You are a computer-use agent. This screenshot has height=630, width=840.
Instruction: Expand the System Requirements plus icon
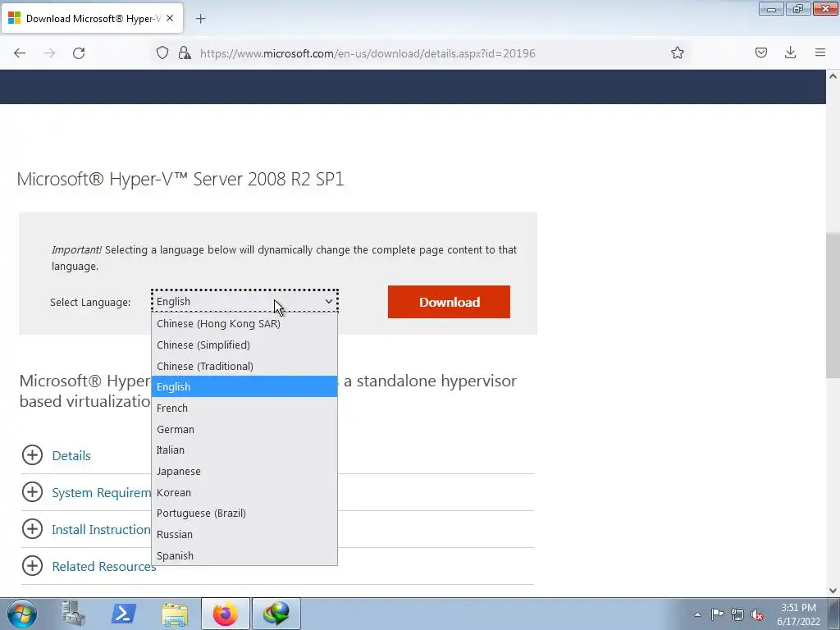tap(32, 492)
